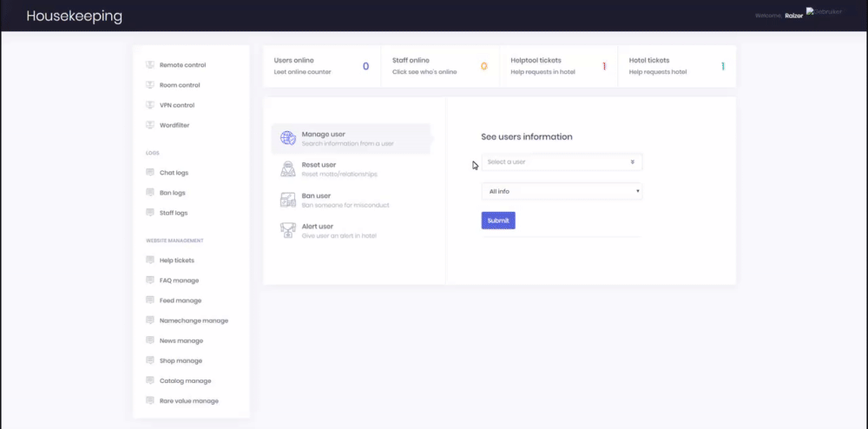Open Remote control menu item
Viewport: 868px width, 429px height.
(182, 65)
